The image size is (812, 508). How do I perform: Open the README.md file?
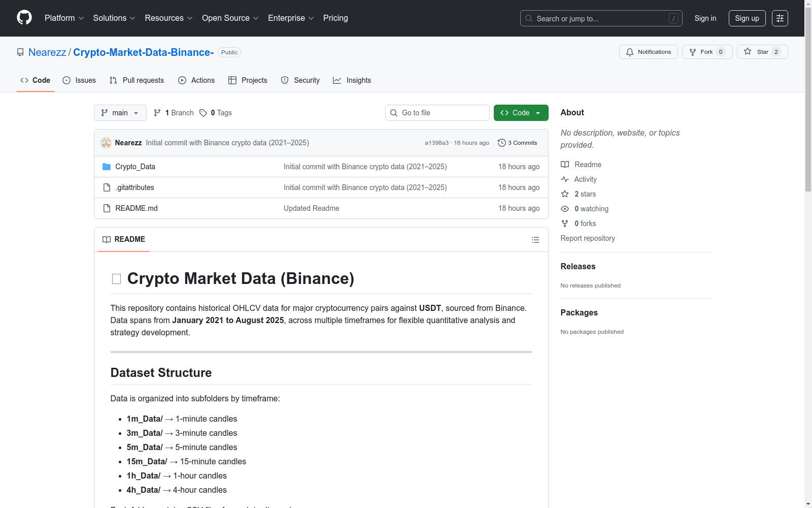tap(137, 208)
